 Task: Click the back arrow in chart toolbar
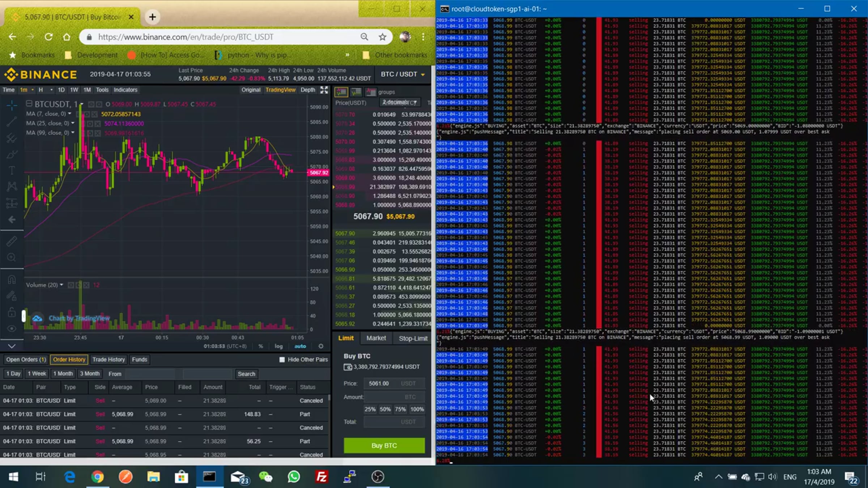point(12,219)
